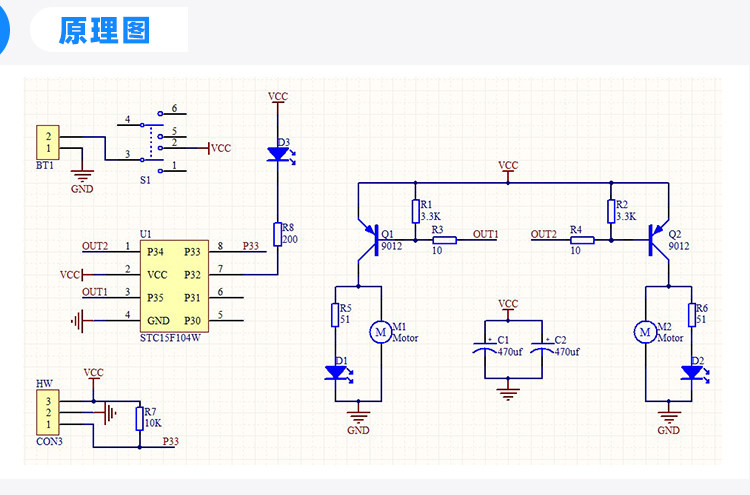750x495 pixels.
Task: Select the C2 470uf capacitor symbol
Action: (x=542, y=348)
